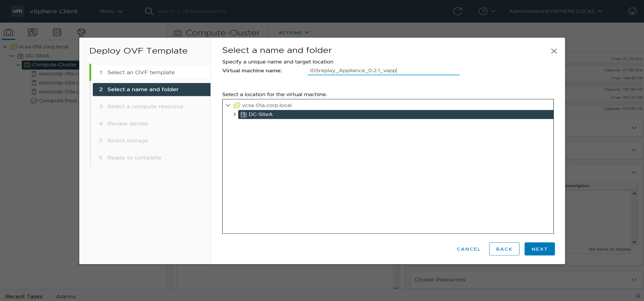Viewport: 644px width, 301px height.
Task: Click the feedback smiley icon
Action: point(632,11)
